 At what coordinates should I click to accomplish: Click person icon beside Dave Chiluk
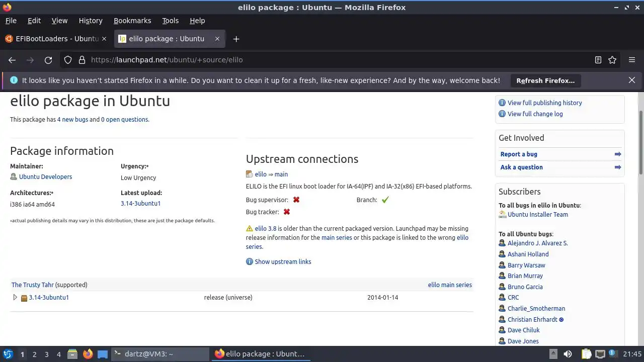point(502,330)
